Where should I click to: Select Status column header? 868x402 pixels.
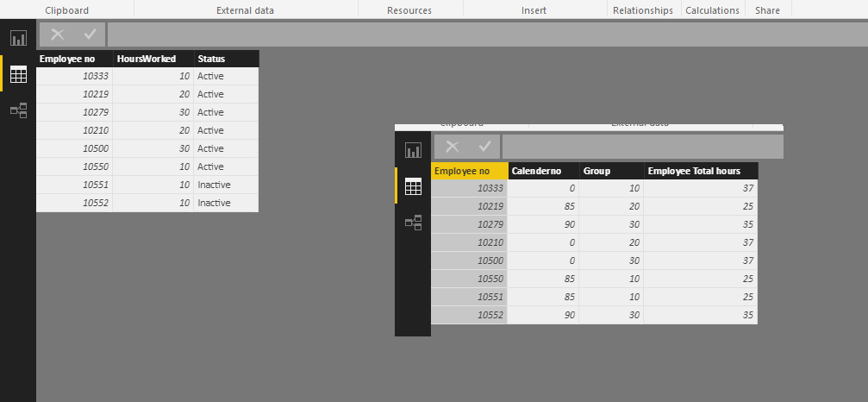click(x=227, y=59)
